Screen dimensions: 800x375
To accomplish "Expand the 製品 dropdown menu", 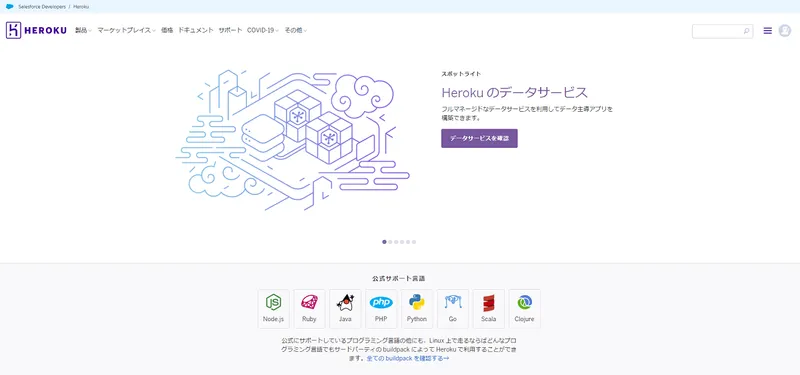I will point(83,30).
